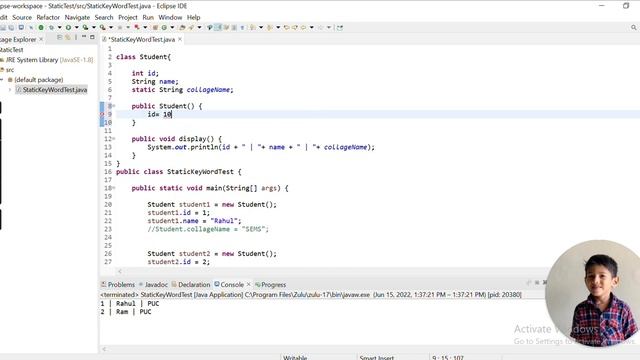Image resolution: width=640 pixels, height=360 pixels.
Task: Open the Back history dropdown arrow
Action: coord(311,27)
